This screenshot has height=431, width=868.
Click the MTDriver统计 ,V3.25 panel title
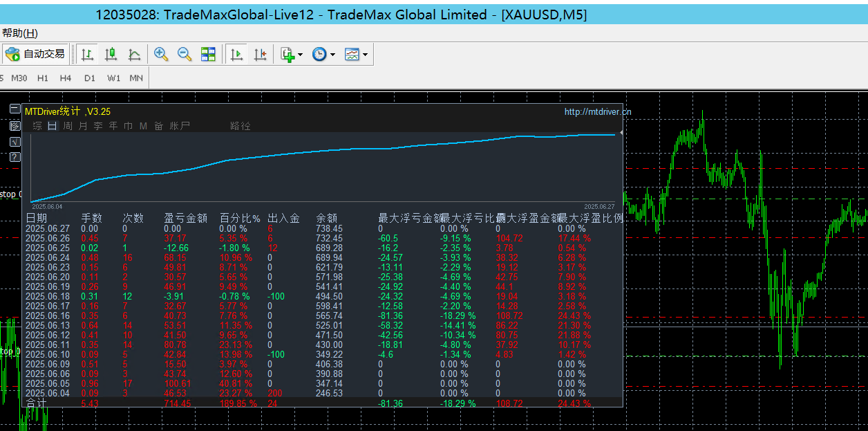68,111
